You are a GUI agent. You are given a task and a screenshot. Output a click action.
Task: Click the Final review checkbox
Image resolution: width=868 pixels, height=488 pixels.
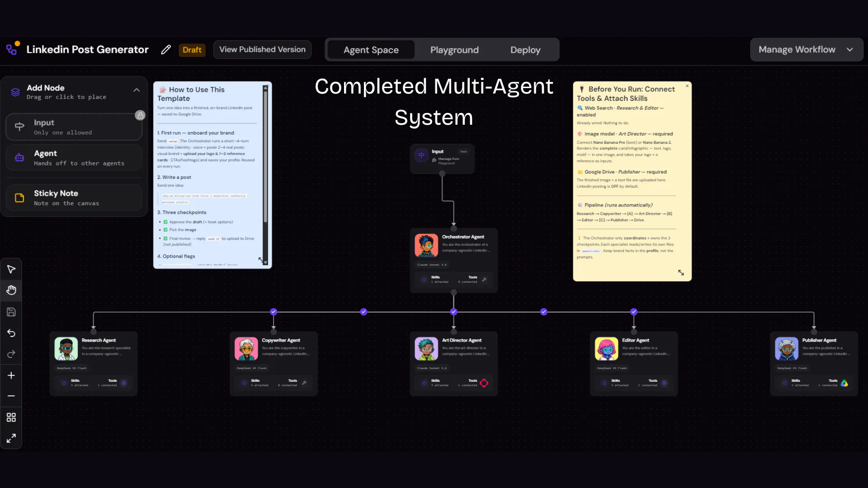click(x=165, y=239)
